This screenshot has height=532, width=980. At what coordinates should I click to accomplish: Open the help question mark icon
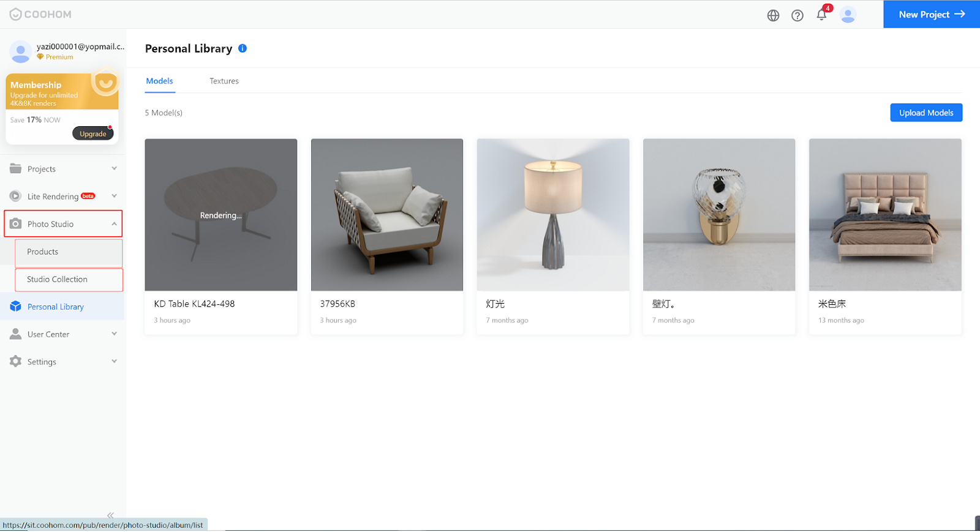coord(797,15)
